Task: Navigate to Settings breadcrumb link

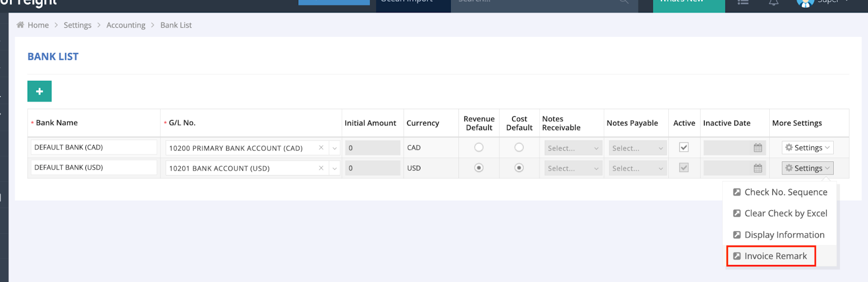Action: click(x=78, y=25)
